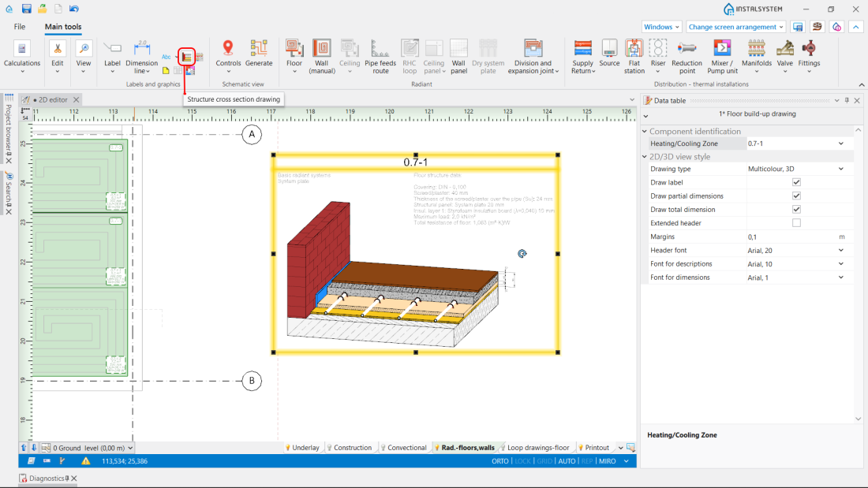Select the Supply Return pipe tool

[x=583, y=57]
